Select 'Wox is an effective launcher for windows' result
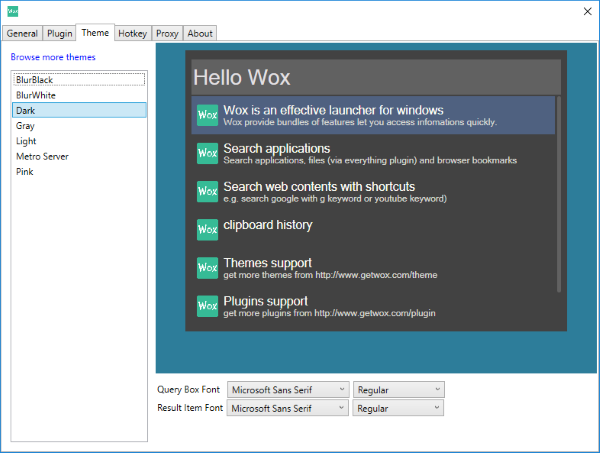Image resolution: width=600 pixels, height=453 pixels. point(373,115)
